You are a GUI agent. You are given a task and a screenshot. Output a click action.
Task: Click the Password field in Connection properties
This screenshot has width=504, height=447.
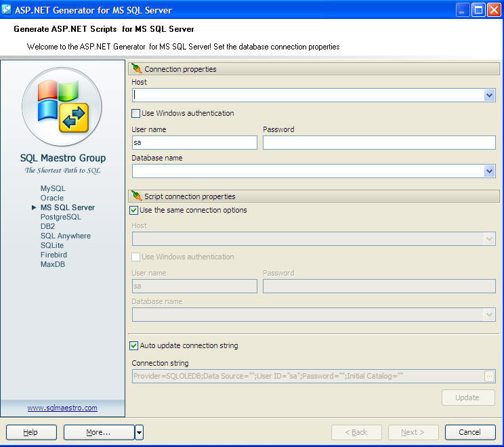point(379,143)
